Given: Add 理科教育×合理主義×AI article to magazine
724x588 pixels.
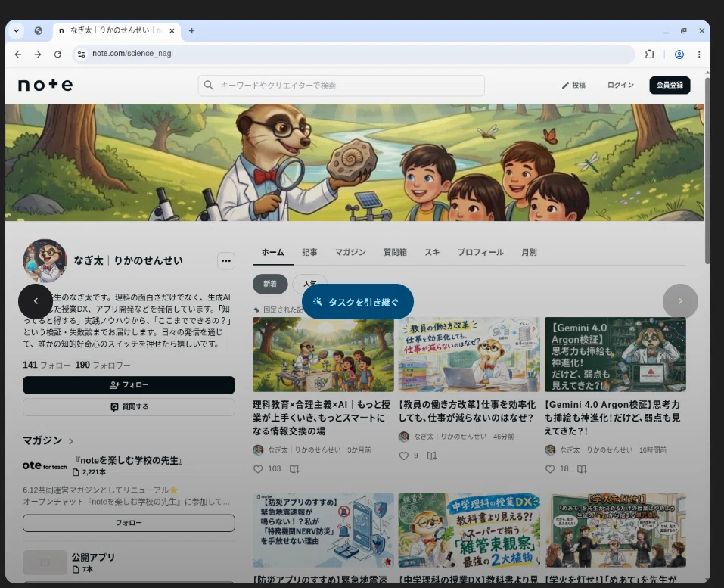Looking at the screenshot, I should [x=294, y=469].
